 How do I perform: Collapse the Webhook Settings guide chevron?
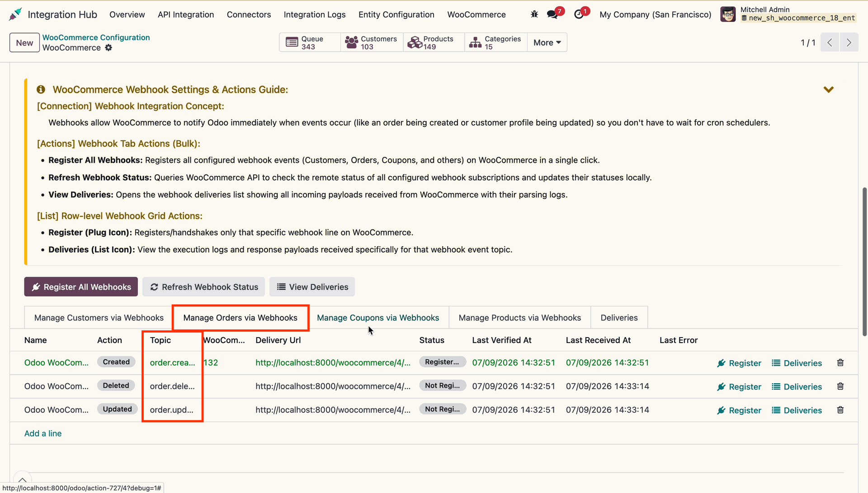pyautogui.click(x=828, y=89)
